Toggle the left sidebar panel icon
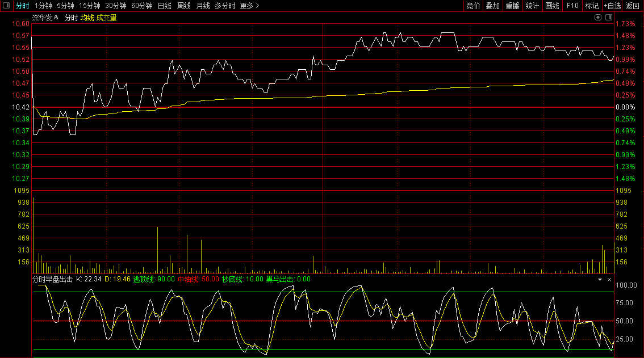Screen dimensions: 644x358 pyautogui.click(x=6, y=6)
